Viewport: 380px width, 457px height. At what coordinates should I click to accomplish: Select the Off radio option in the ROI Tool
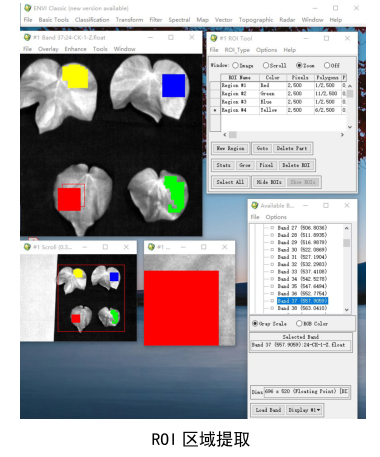coord(327,65)
